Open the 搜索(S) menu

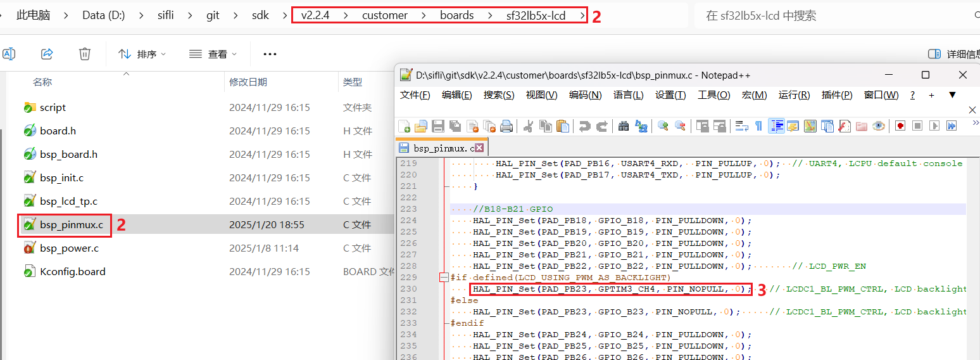499,95
